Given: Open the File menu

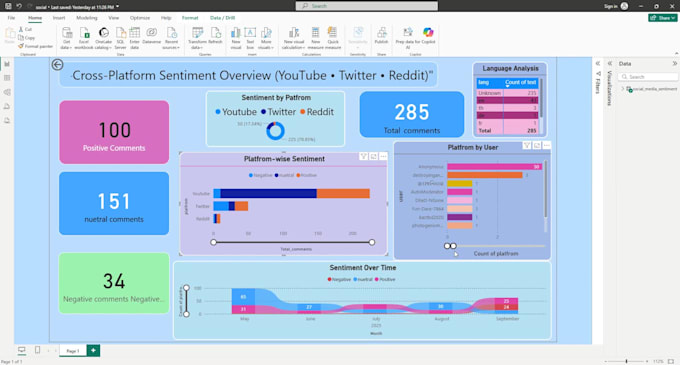Looking at the screenshot, I should pyautogui.click(x=11, y=18).
